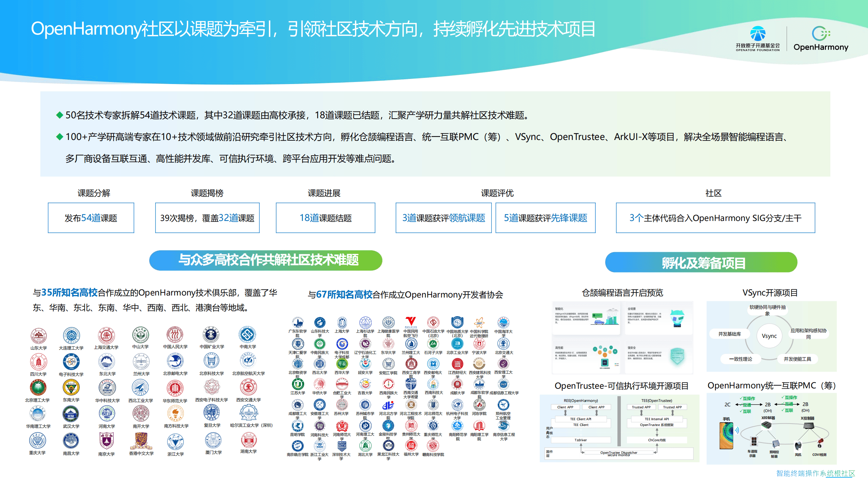The image size is (868, 488).
Task: Click the VSync开源项目 title
Action: tap(770, 293)
